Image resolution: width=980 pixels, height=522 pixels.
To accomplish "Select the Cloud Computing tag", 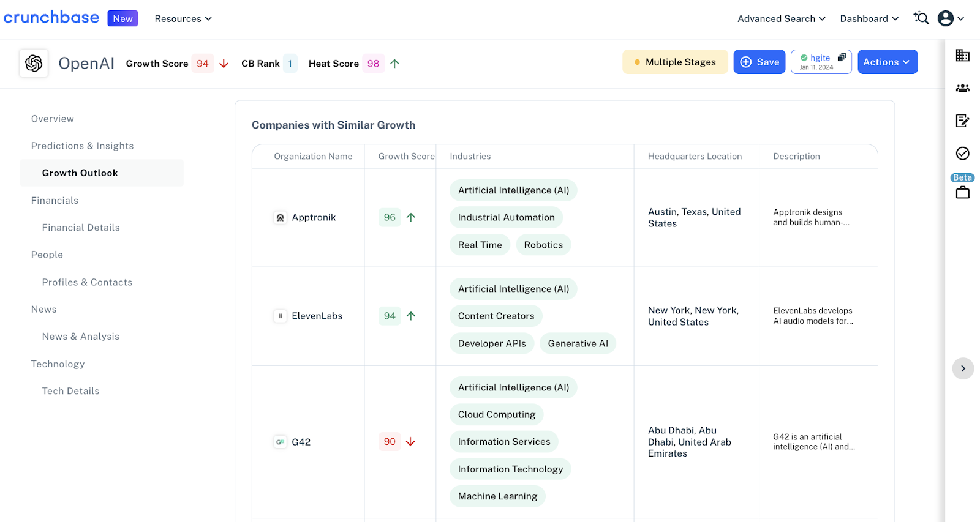I will coord(497,414).
